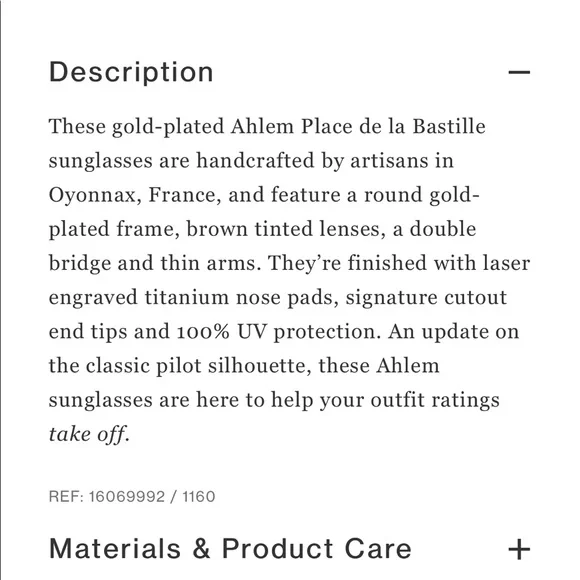The width and height of the screenshot is (580, 580).
Task: Select the REF: 16069992 / 1160 line
Action: 132,496
